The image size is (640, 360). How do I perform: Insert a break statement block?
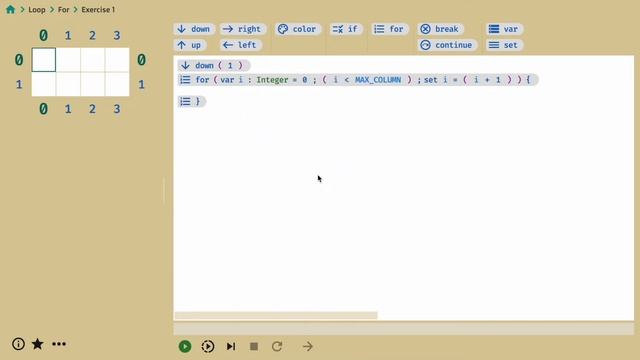pos(440,29)
